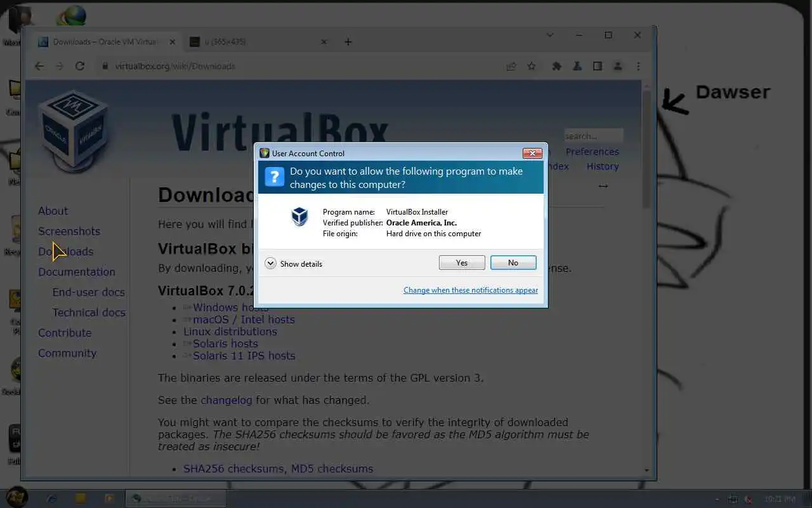Image resolution: width=812 pixels, height=508 pixels.
Task: Open Technical docs in sidebar
Action: point(89,312)
